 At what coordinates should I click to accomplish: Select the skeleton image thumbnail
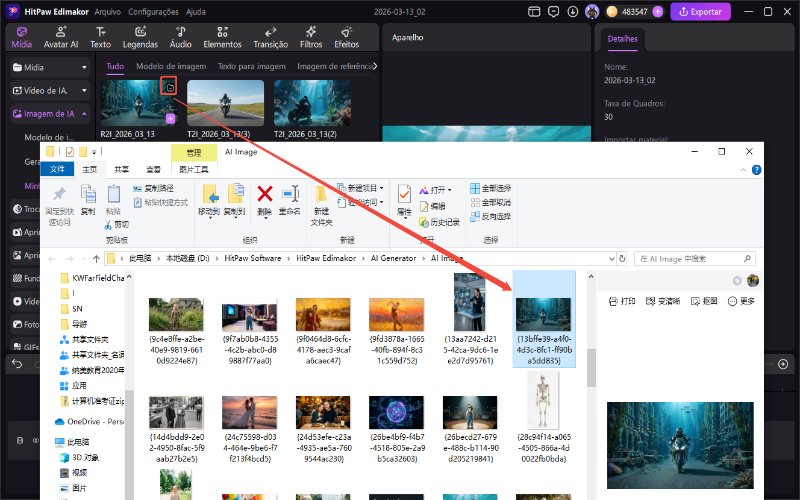pos(544,418)
